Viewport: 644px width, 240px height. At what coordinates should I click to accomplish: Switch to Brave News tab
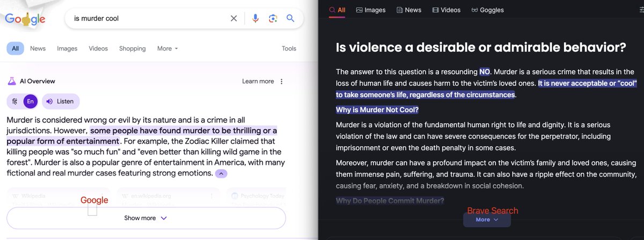[x=408, y=10]
